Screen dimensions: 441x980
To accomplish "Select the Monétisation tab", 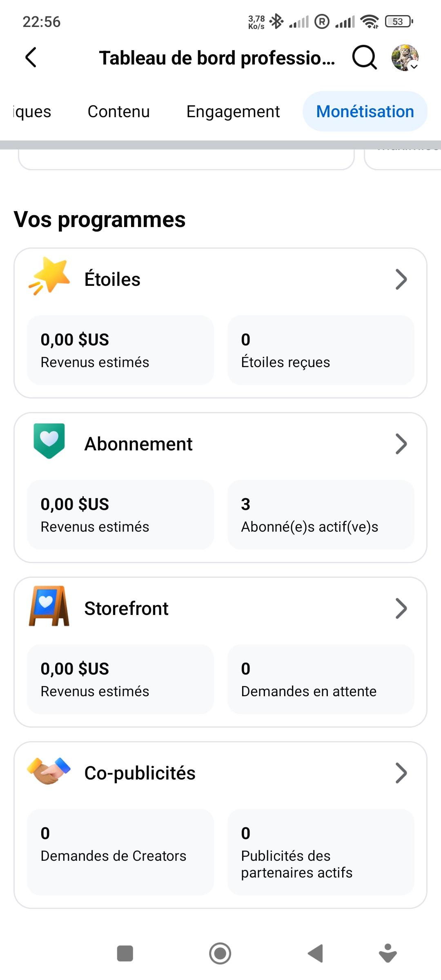I will pyautogui.click(x=365, y=111).
